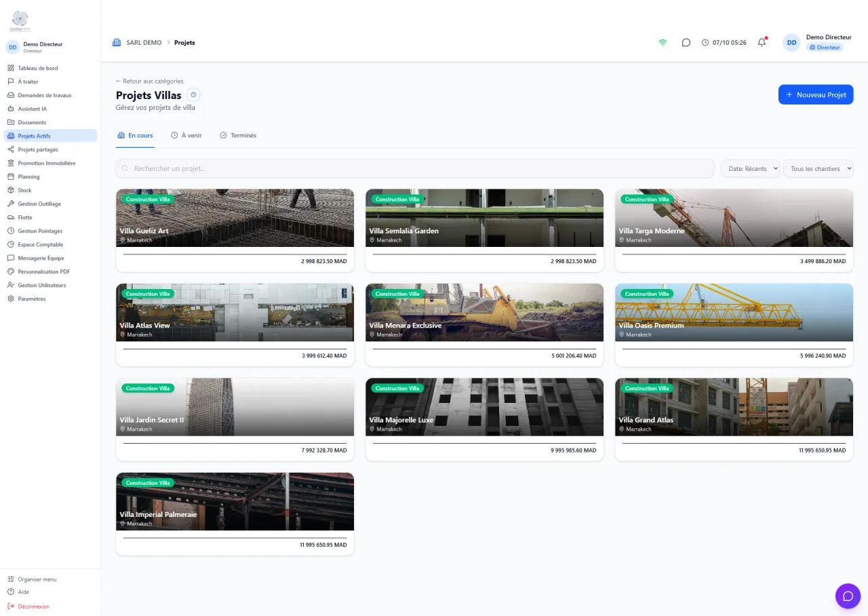Click the 7 992 328.70 MAD amount
868x616 pixels.
pos(324,450)
